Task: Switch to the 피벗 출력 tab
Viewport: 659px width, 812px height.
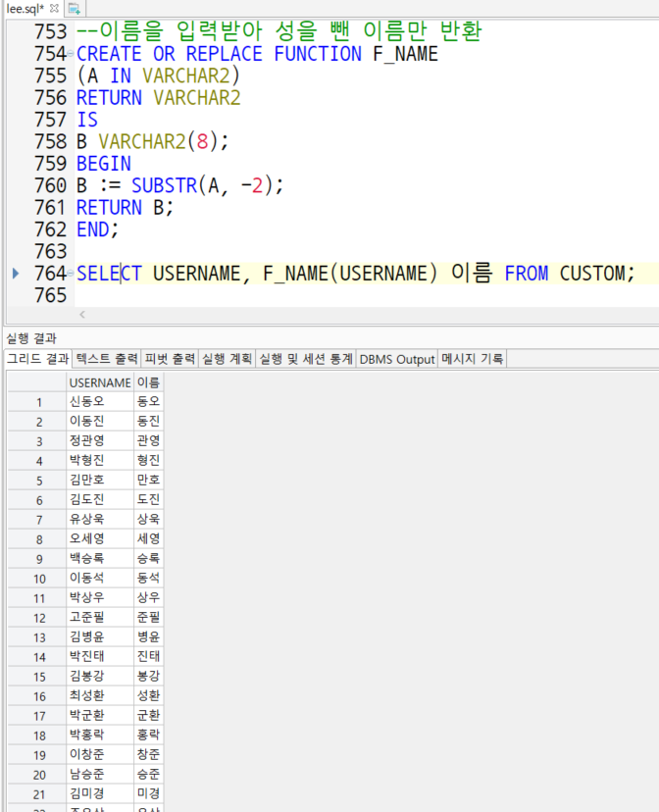Action: pyautogui.click(x=170, y=359)
